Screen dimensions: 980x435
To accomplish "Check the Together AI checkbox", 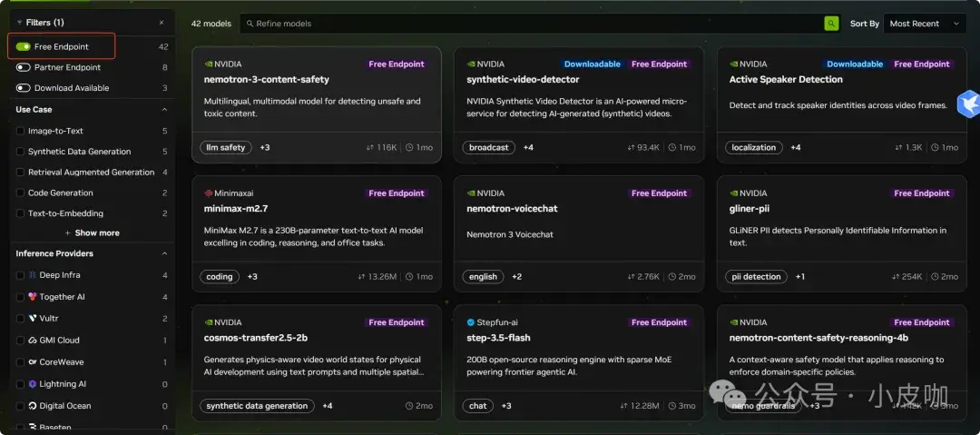I will [20, 297].
